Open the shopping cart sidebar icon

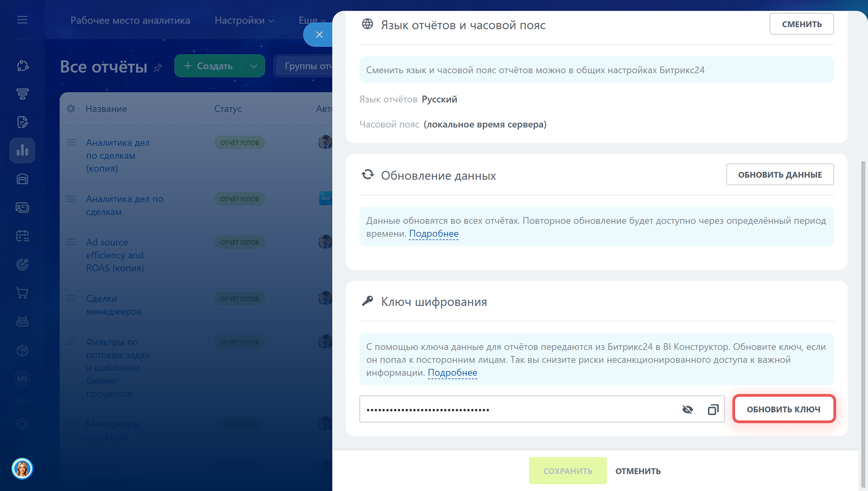point(22,293)
